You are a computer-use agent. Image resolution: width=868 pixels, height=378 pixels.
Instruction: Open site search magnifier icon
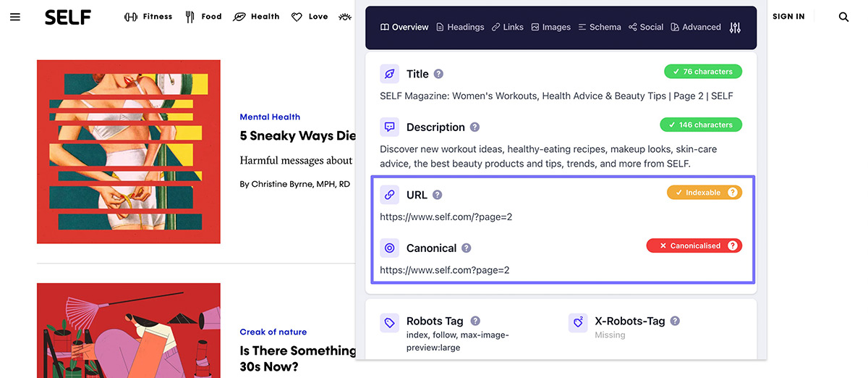point(843,17)
